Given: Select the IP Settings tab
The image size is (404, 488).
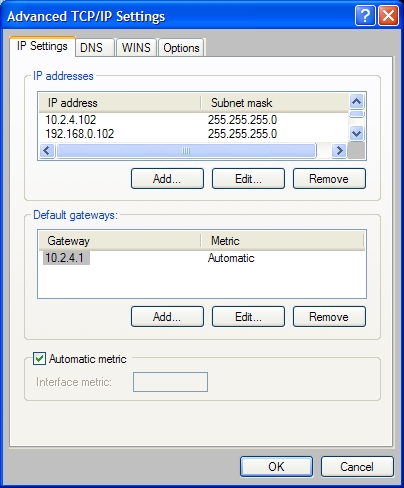Looking at the screenshot, I should click(42, 46).
